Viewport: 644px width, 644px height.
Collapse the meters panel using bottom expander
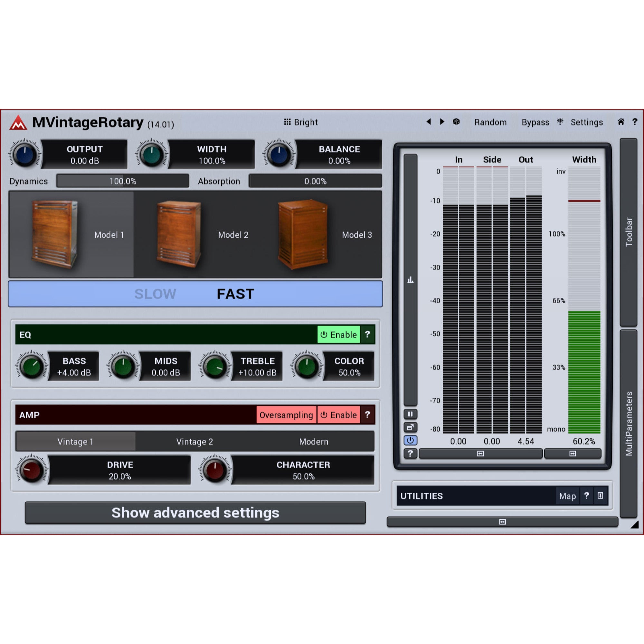(x=480, y=453)
